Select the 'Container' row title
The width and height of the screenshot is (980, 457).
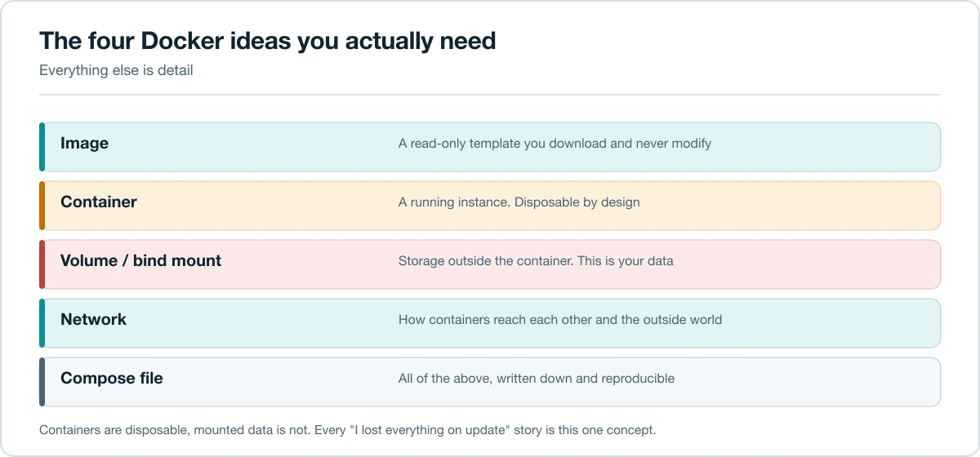coord(99,202)
